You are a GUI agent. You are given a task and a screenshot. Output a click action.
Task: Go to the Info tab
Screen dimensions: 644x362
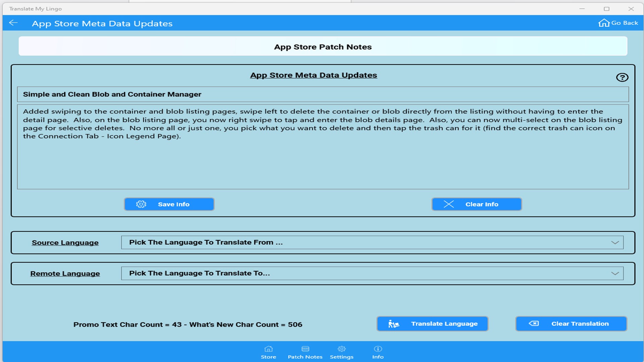pos(378,352)
